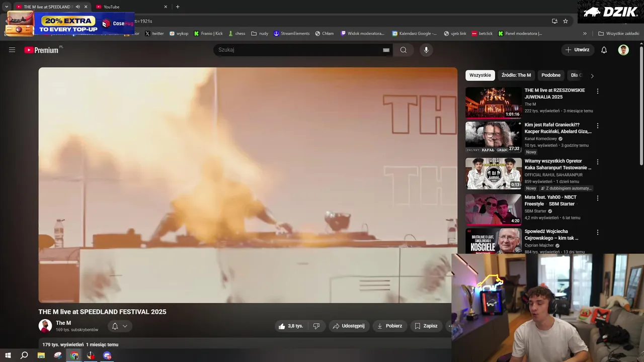Switch to the second YouTube browser tab

pyautogui.click(x=131, y=7)
